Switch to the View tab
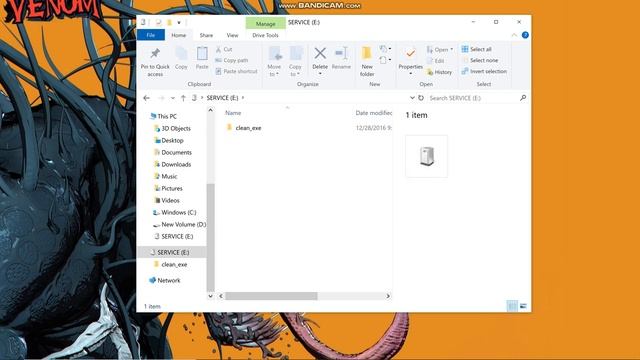 pos(232,35)
